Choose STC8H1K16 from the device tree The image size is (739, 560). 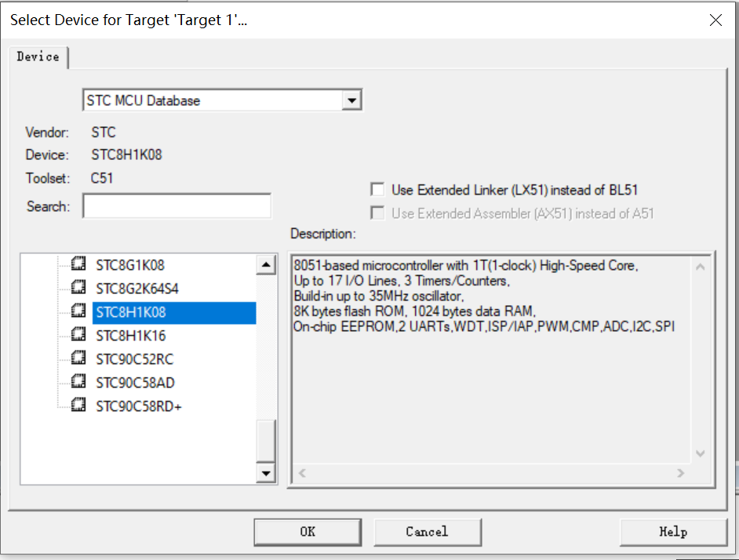[130, 336]
